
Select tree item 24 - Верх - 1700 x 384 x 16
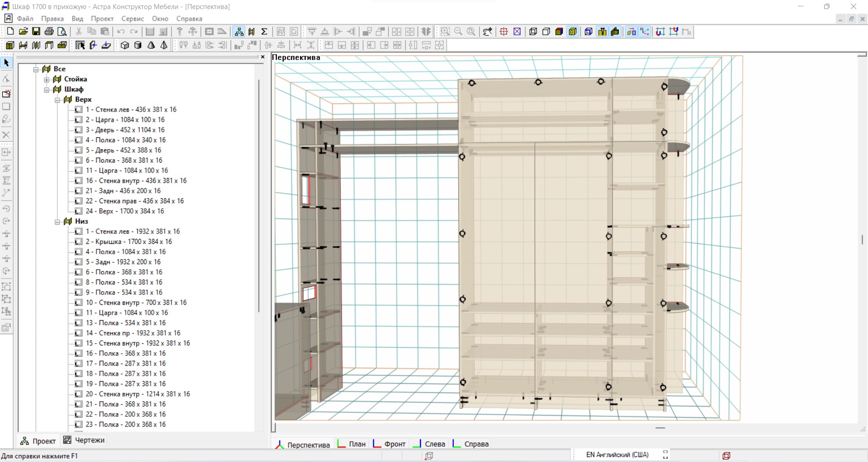coord(125,211)
